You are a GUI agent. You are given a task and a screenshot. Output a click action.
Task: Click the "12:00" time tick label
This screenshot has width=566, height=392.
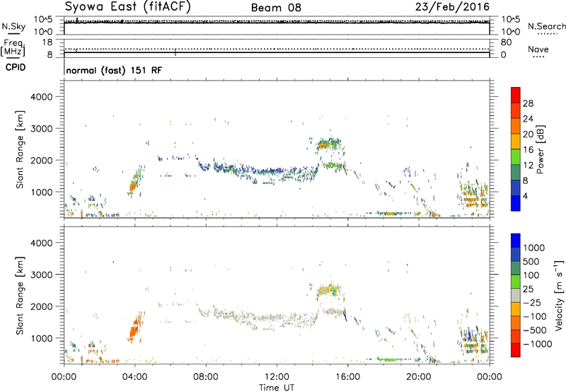click(x=277, y=377)
